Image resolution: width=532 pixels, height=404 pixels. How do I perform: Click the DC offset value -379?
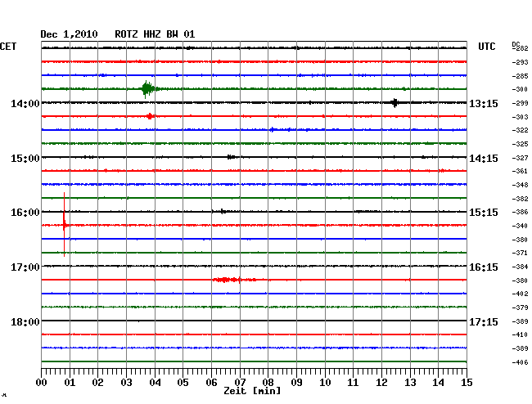tap(520, 307)
